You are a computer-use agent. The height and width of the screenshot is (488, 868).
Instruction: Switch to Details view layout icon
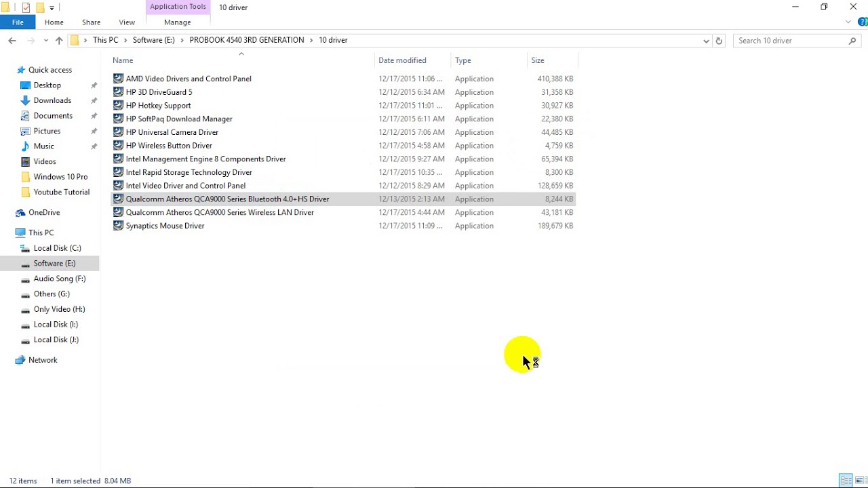[846, 481]
